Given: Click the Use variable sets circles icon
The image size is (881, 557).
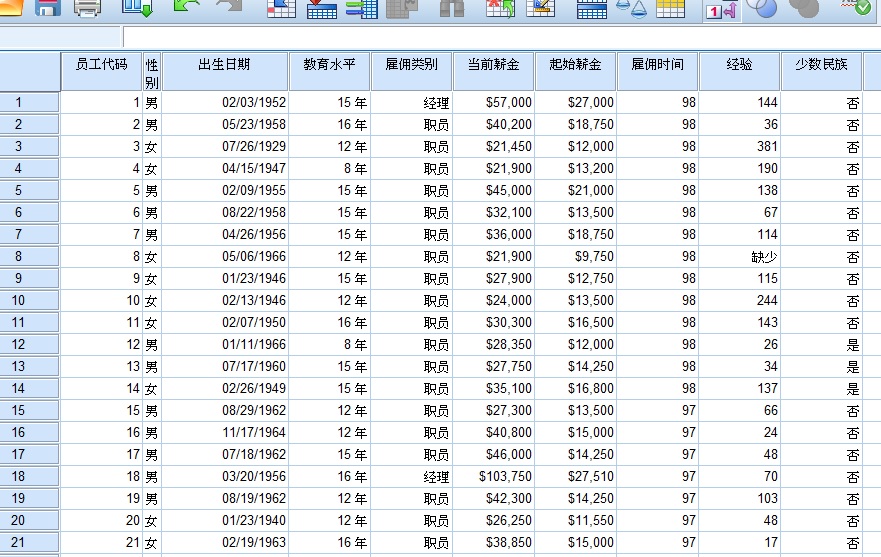Looking at the screenshot, I should (764, 7).
